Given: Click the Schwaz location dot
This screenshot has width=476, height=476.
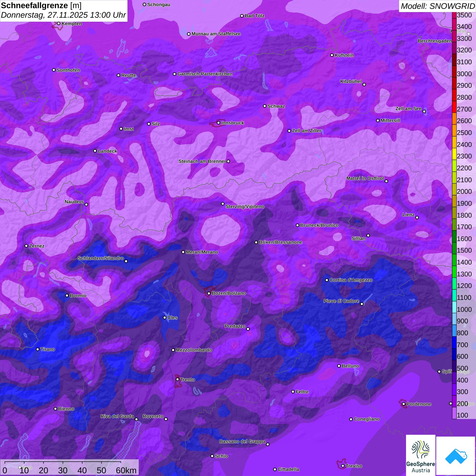Looking at the screenshot, I should tap(265, 106).
